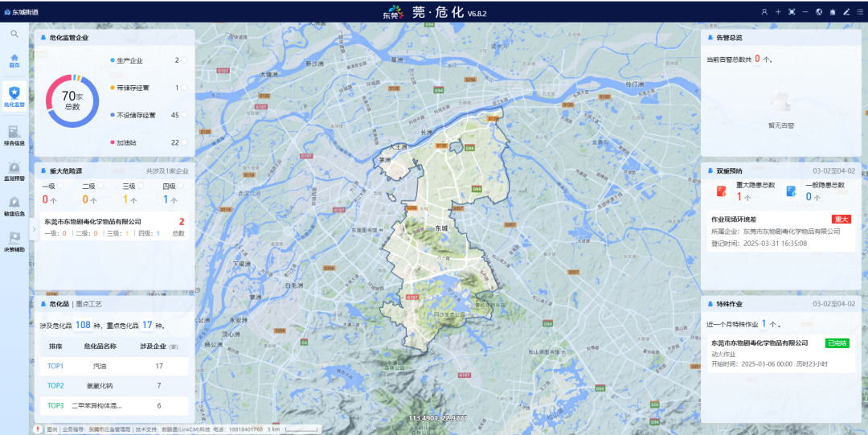The width and height of the screenshot is (868, 435).
Task: Go to 首页 home in the sidebar
Action: [14, 61]
